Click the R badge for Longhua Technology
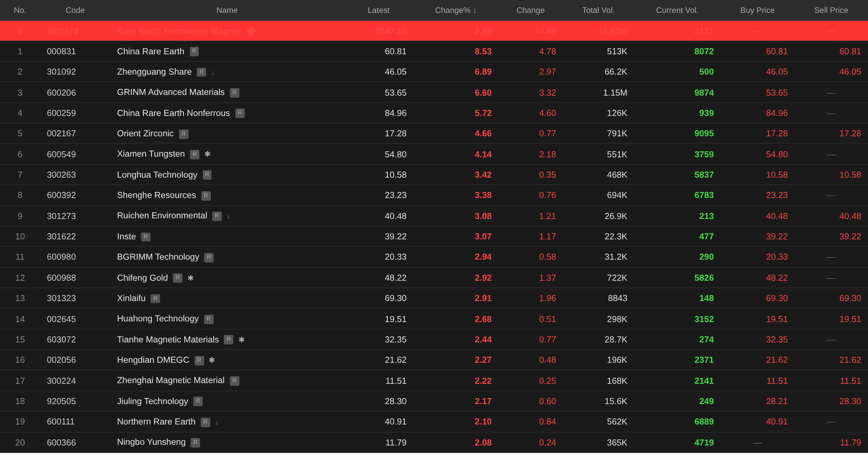 coord(207,175)
